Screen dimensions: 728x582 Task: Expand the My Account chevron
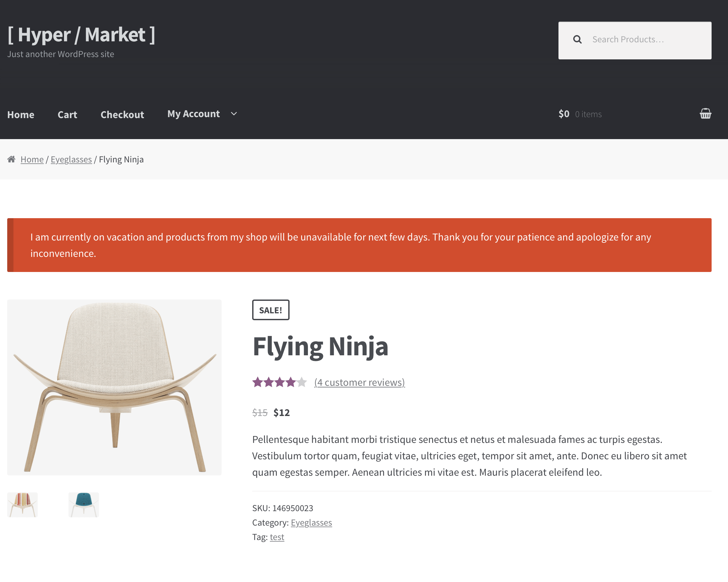coord(234,114)
